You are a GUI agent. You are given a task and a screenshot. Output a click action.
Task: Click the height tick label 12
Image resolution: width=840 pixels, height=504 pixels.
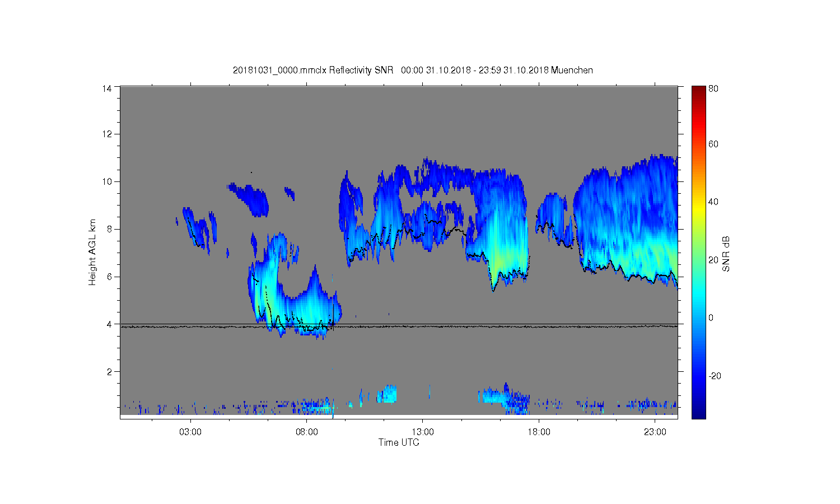107,134
